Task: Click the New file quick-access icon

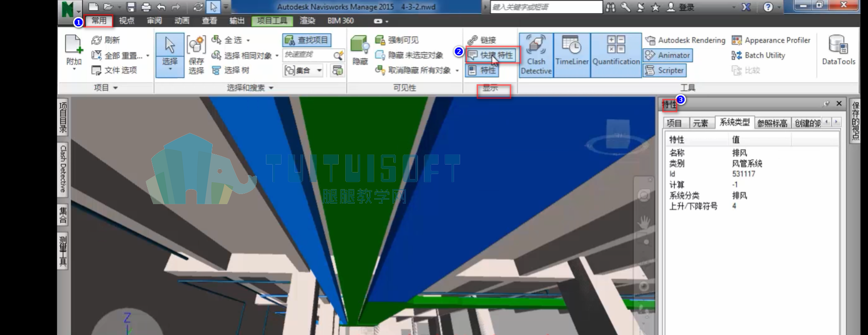Action: point(93,7)
